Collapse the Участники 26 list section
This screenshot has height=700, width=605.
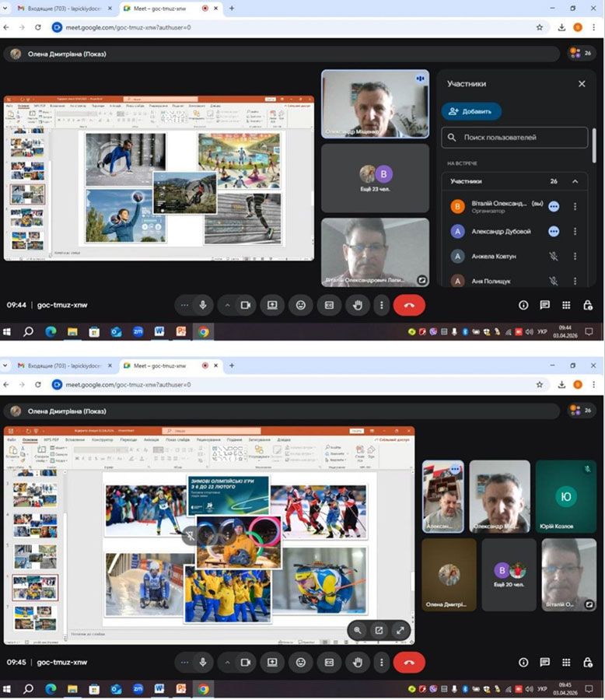[575, 181]
